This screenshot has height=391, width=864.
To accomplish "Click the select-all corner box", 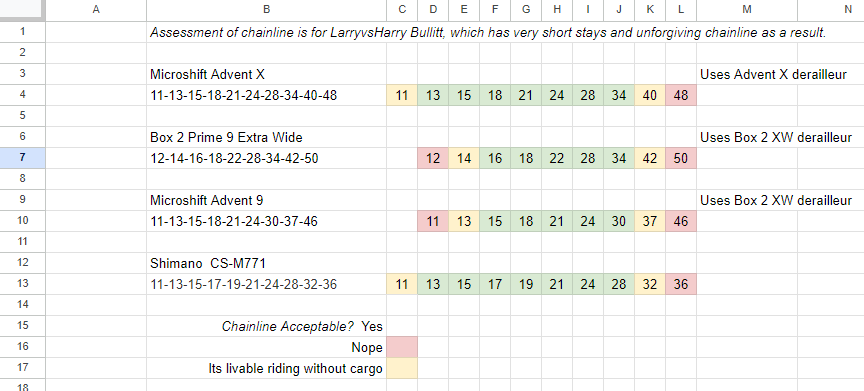I will pos(23,9).
